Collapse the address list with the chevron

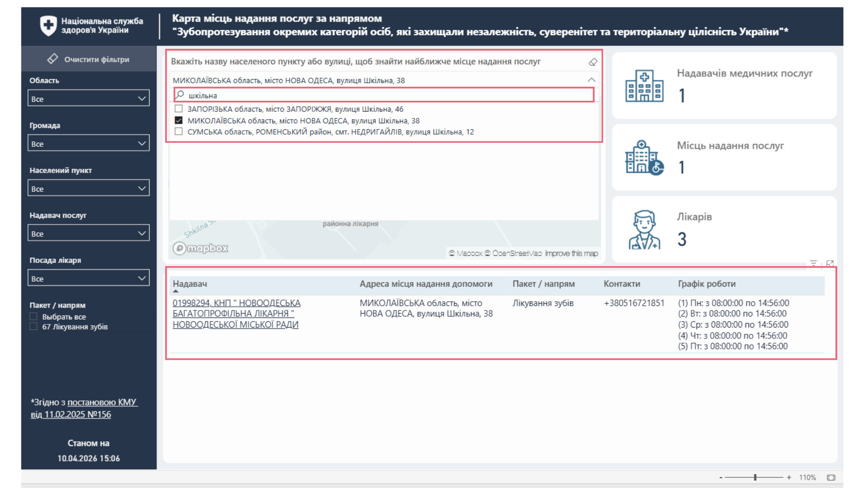tap(591, 80)
